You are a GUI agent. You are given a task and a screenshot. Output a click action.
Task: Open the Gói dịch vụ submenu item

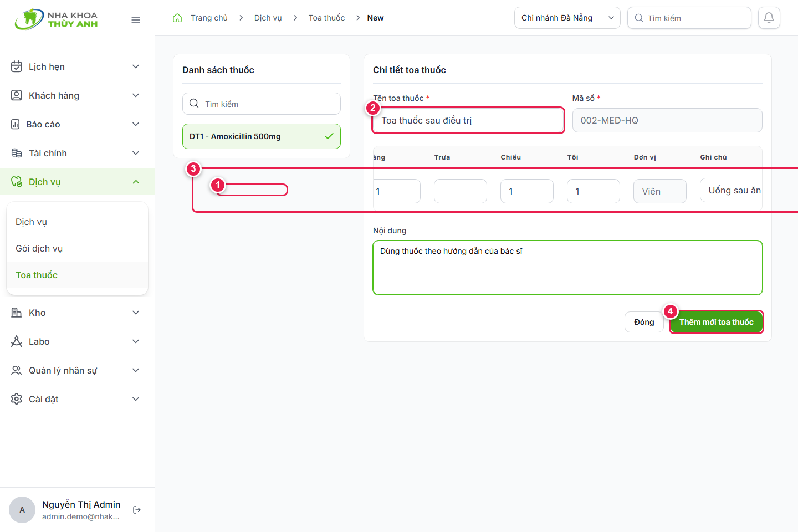[x=78, y=248]
